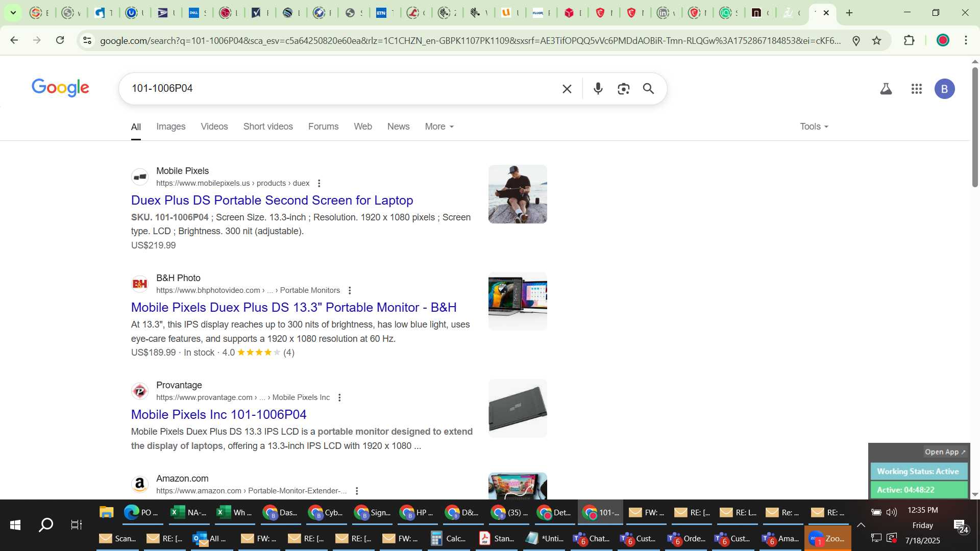Viewport: 980px width, 551px height.
Task: Click Open App on the status widget
Action: click(x=945, y=452)
